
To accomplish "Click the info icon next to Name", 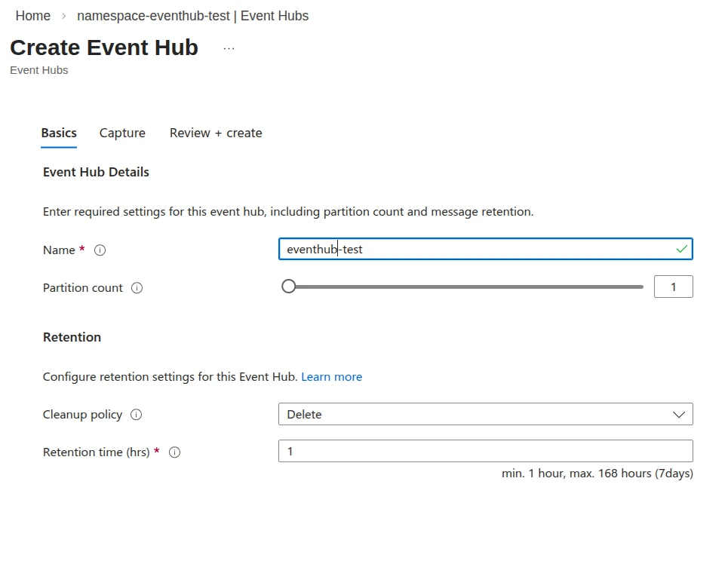I will tap(100, 250).
